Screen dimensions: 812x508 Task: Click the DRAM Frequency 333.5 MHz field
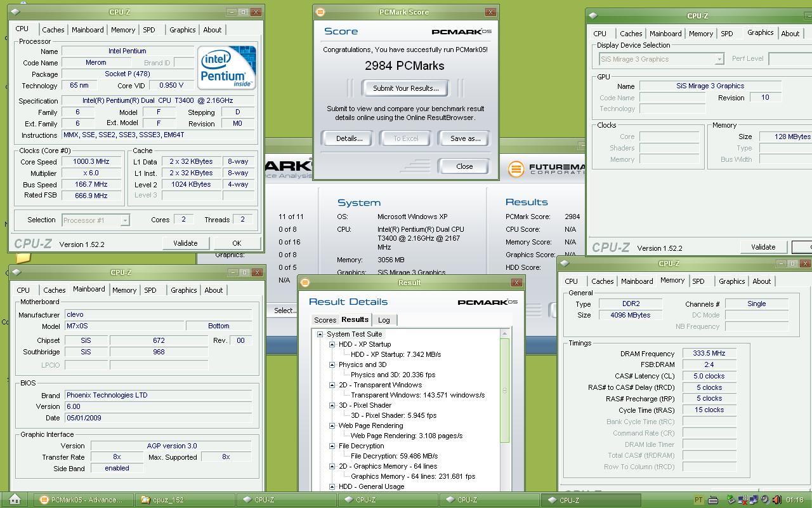(x=709, y=354)
